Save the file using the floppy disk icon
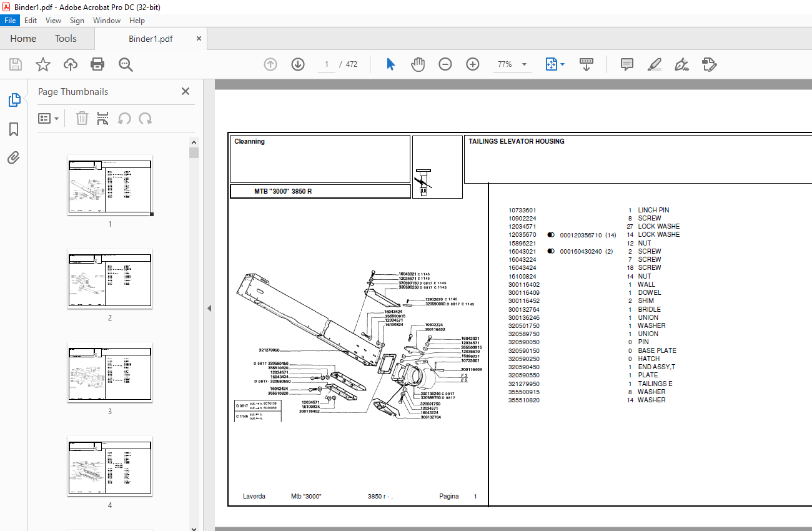 (x=16, y=64)
